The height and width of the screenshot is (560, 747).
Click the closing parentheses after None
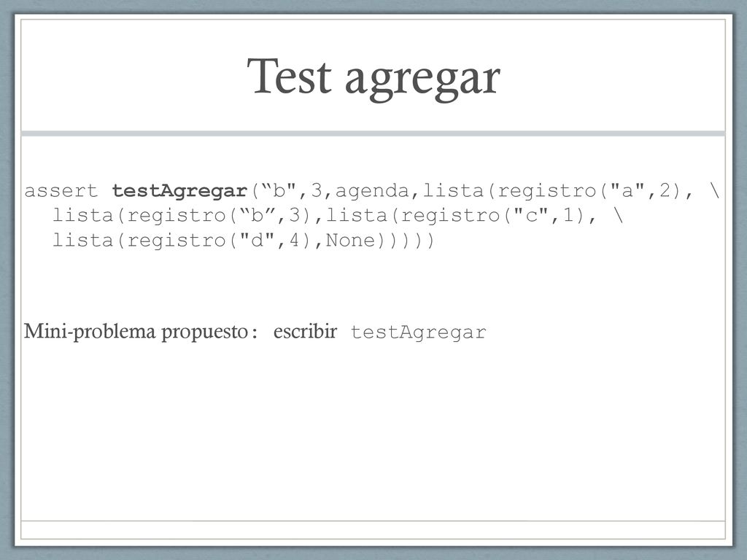pyautogui.click(x=405, y=241)
